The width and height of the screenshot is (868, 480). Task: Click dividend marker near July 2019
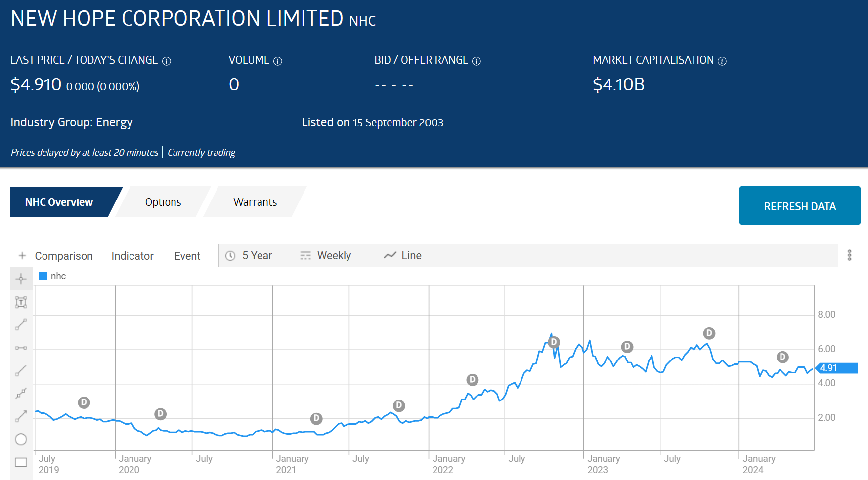tap(84, 402)
